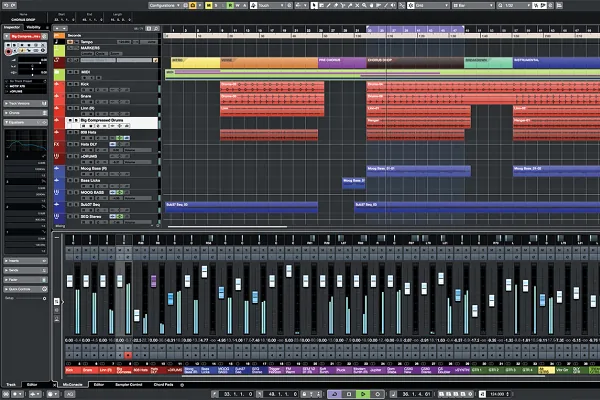This screenshot has height=400, width=600.
Task: Click the find tracks magnifier icon
Action: coord(156,29)
